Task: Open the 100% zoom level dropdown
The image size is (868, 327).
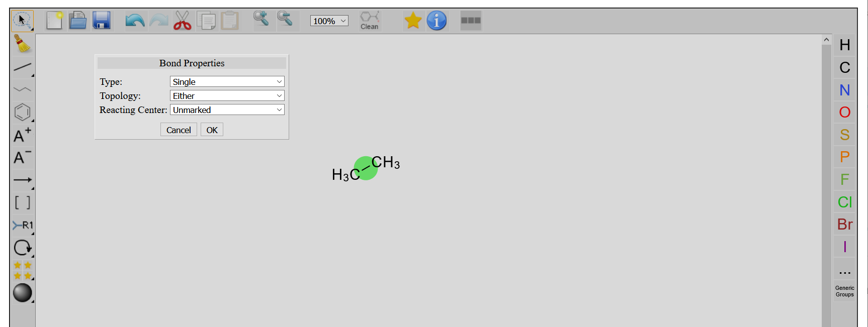Action: 329,21
